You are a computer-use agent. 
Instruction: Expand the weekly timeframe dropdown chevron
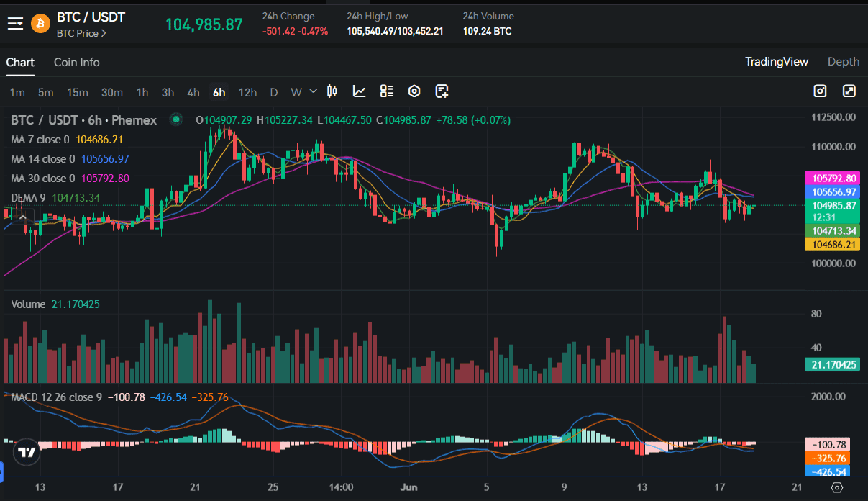(x=311, y=92)
